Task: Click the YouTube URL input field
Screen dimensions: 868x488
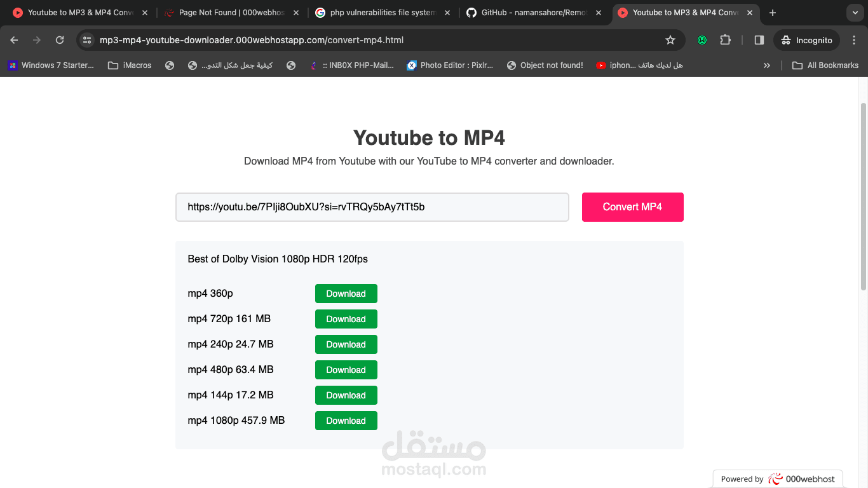Action: click(x=372, y=207)
